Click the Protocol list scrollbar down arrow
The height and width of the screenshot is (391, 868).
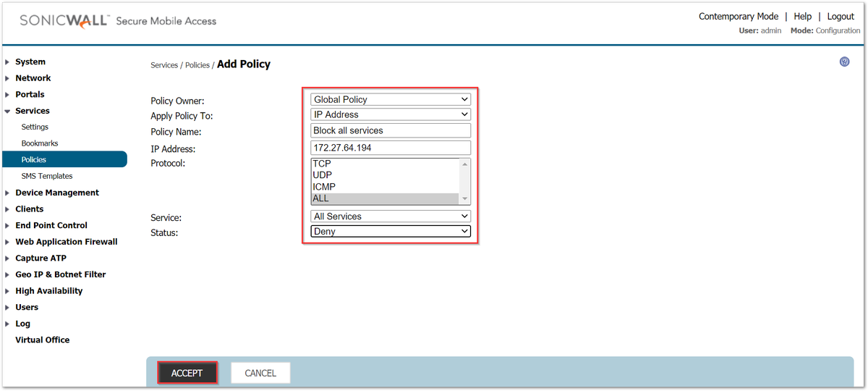pyautogui.click(x=465, y=199)
